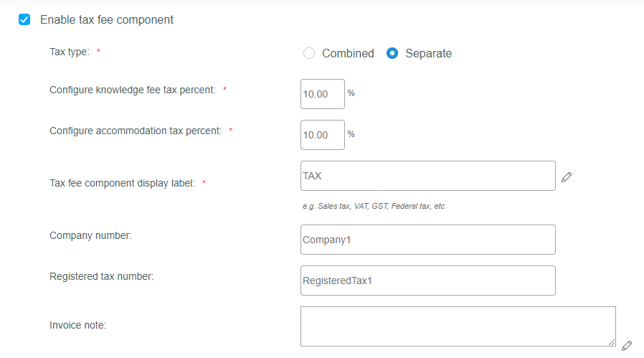Focus the tax display label field containing TAX

(x=428, y=176)
